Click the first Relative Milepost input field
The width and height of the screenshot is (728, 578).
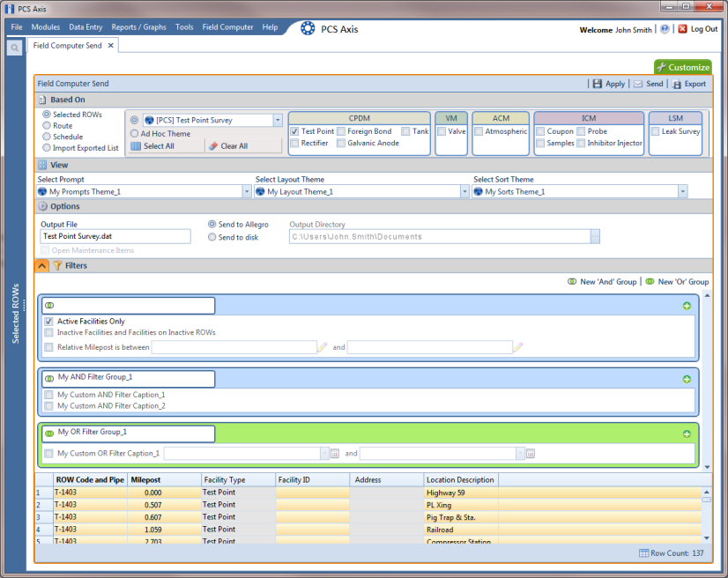tap(234, 347)
